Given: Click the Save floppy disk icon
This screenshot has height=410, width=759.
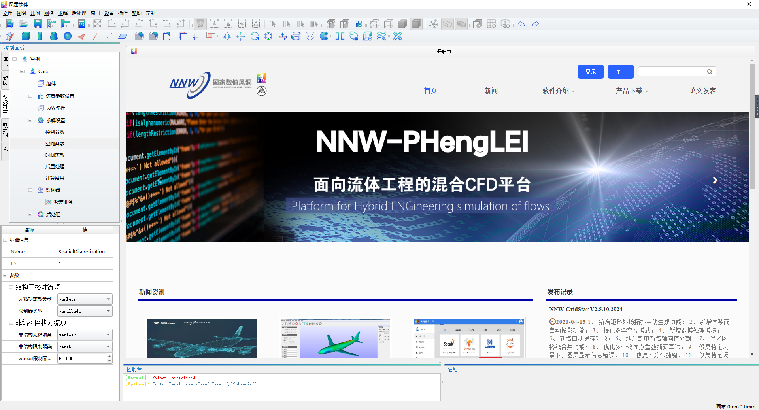Looking at the screenshot, I should point(37,23).
